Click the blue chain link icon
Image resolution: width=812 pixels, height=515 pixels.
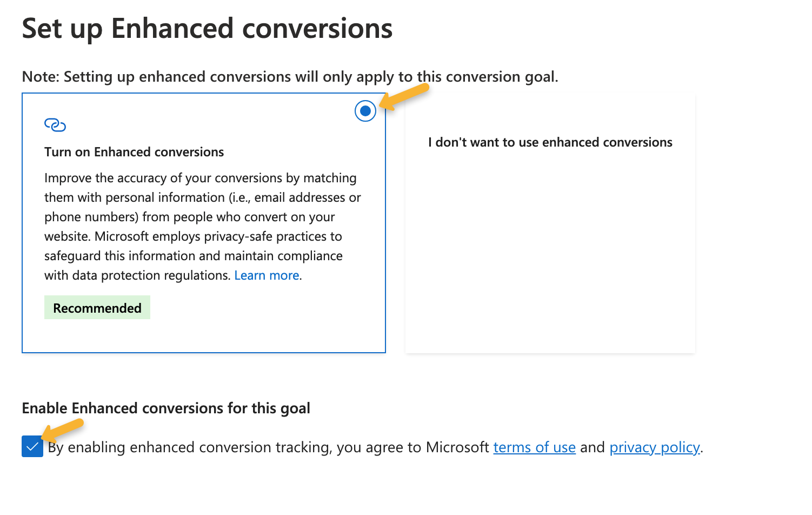[55, 125]
